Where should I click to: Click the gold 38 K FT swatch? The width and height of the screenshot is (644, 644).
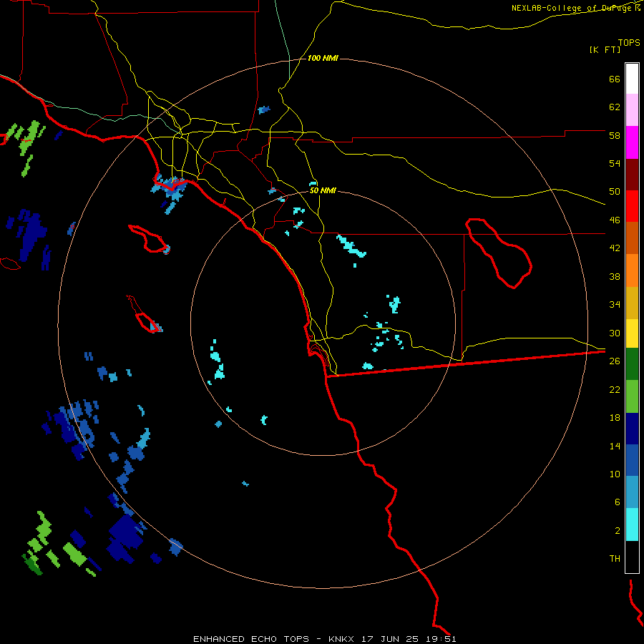[x=632, y=303]
